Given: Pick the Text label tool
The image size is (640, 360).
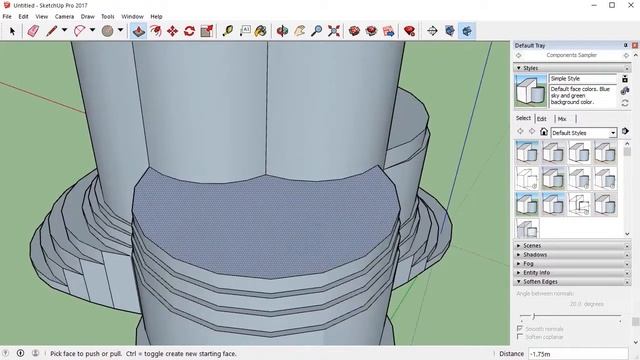Looking at the screenshot, I should [245, 31].
